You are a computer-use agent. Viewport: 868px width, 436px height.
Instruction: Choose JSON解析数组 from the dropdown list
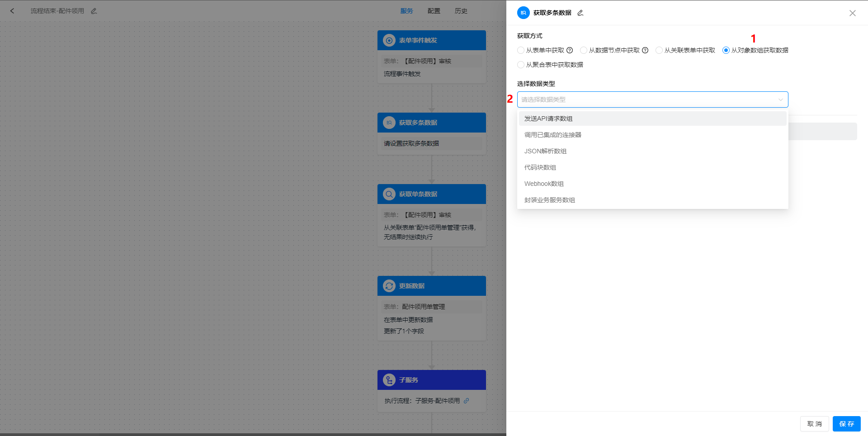coord(545,151)
